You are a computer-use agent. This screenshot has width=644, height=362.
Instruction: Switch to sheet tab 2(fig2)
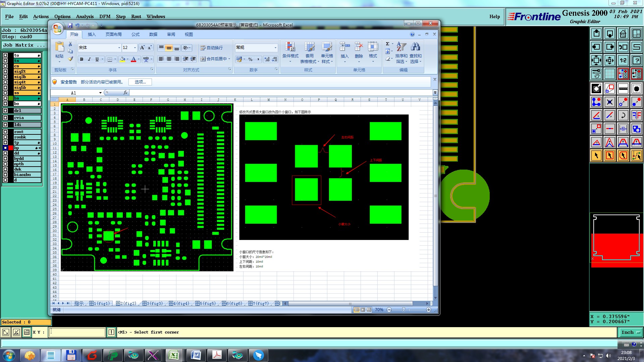click(x=126, y=303)
